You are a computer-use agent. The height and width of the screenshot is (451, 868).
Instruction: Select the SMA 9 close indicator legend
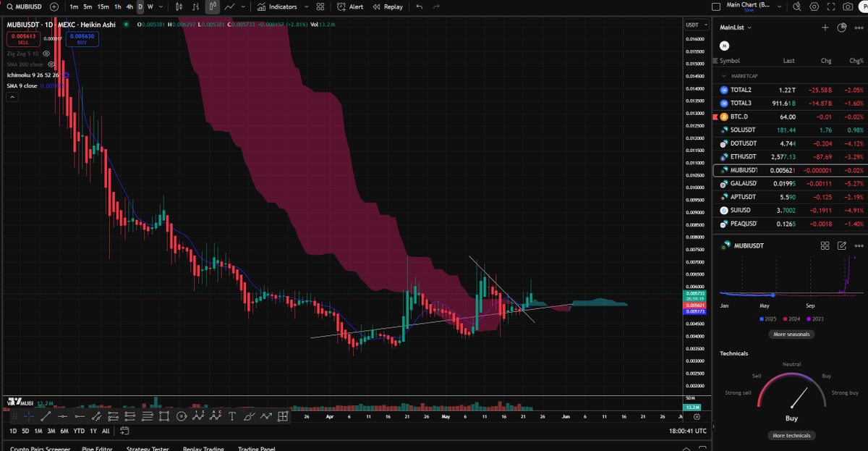tap(22, 85)
